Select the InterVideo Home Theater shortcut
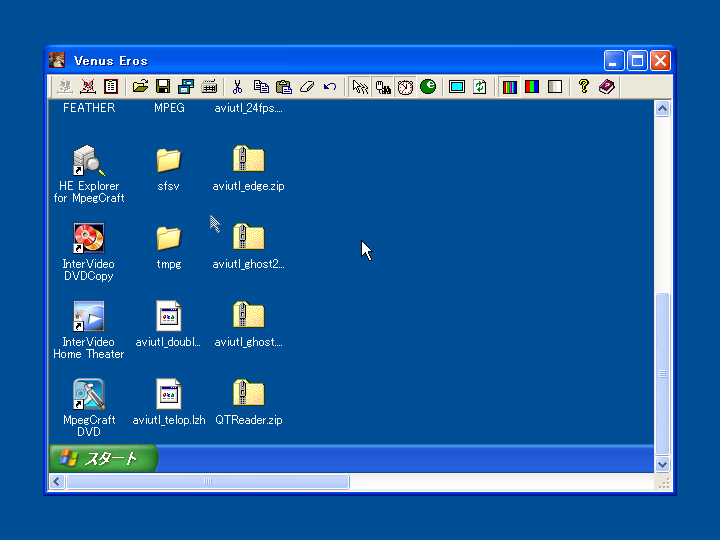The image size is (720, 540). click(89, 330)
